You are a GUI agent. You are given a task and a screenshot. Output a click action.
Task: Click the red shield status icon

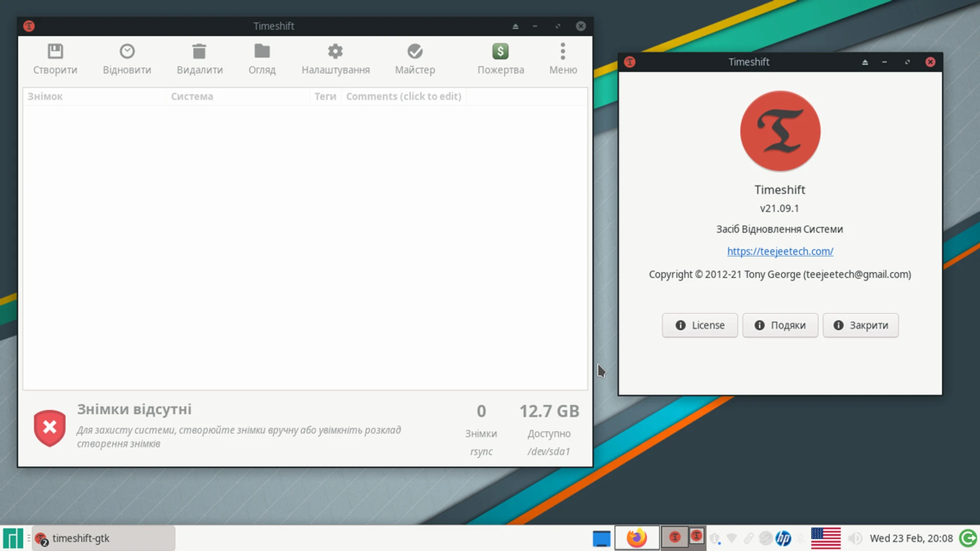(x=50, y=428)
